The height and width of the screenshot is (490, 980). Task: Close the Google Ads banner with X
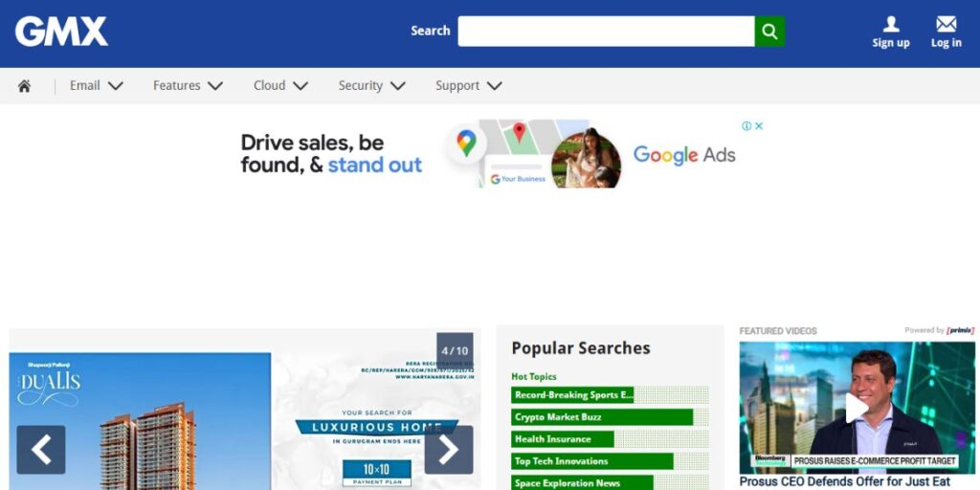tap(759, 125)
